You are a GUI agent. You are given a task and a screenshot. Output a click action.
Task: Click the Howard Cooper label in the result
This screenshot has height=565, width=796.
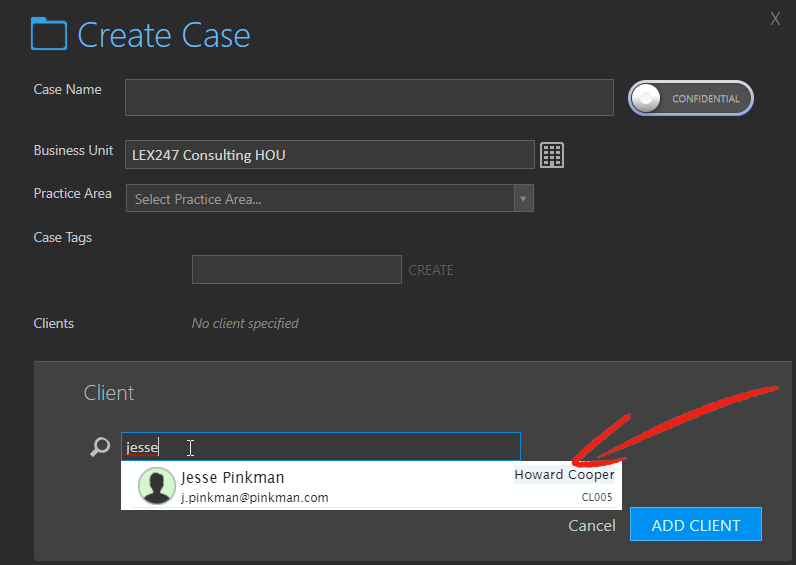point(564,475)
